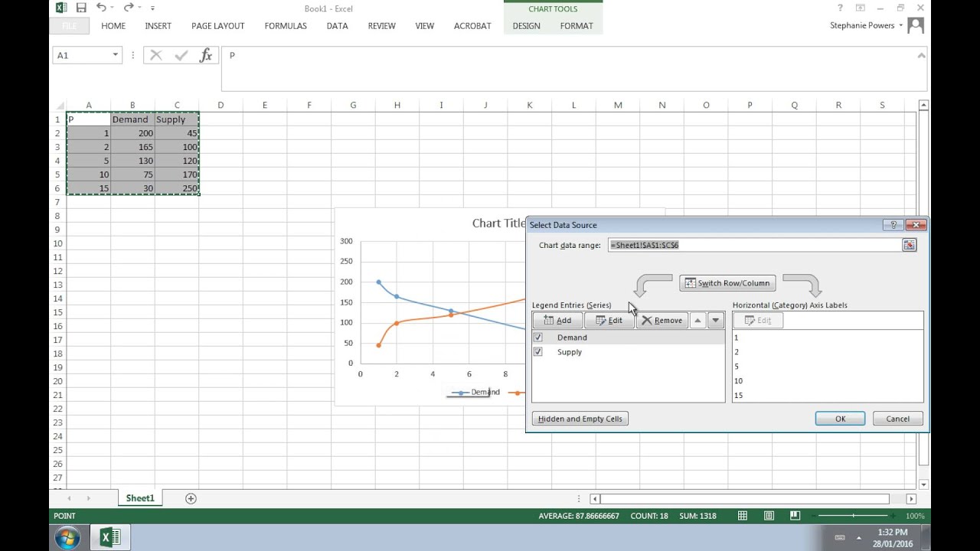Undo the last action
980x551 pixels.
pos(101,8)
